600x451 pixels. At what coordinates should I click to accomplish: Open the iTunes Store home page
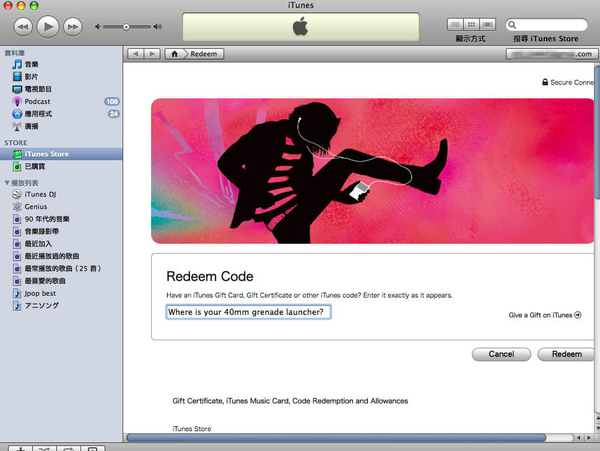pyautogui.click(x=174, y=54)
